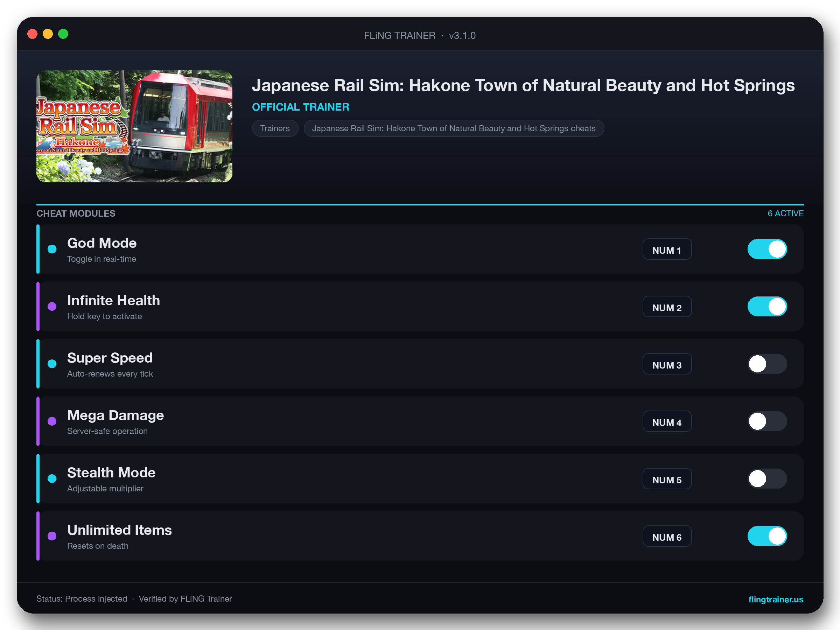The height and width of the screenshot is (630, 840).
Task: Click 'Auto-renews every tick' description
Action: tap(110, 374)
